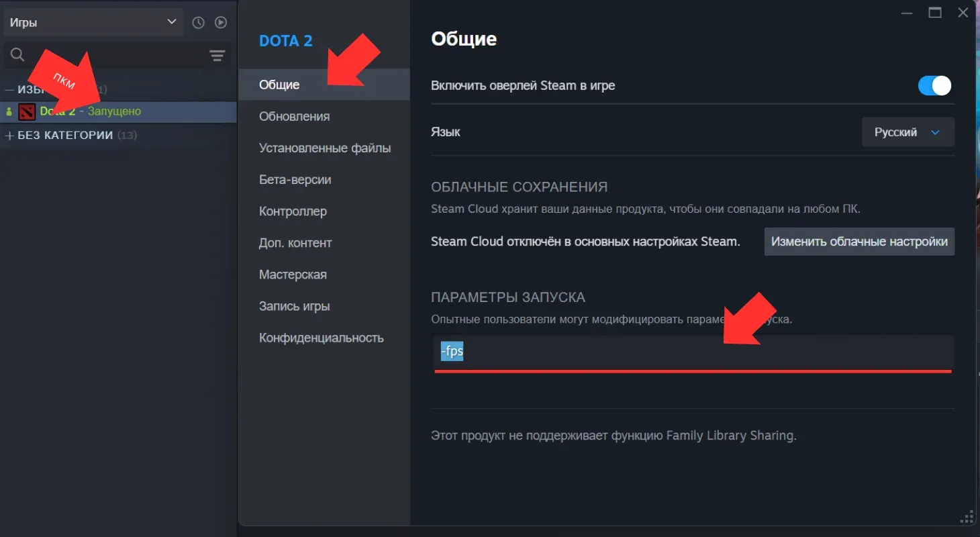Open the Конфиденциальность tab
This screenshot has height=537, width=980.
click(x=324, y=338)
